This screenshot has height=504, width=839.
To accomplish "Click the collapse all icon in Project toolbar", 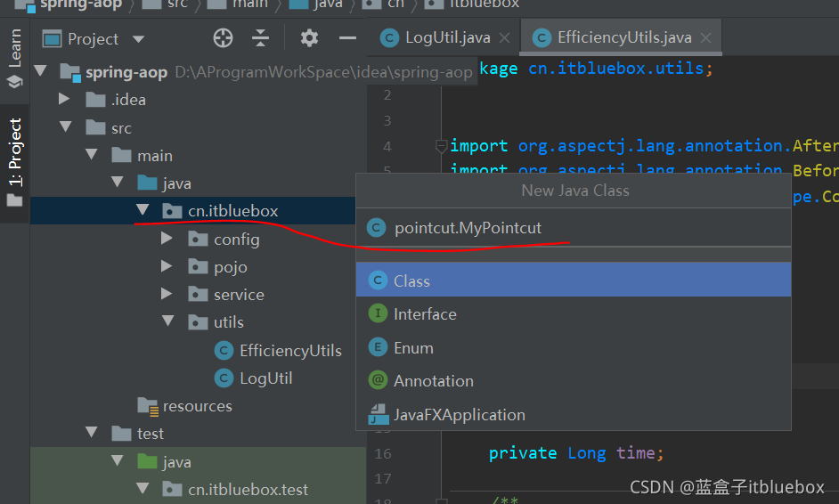I will [261, 38].
